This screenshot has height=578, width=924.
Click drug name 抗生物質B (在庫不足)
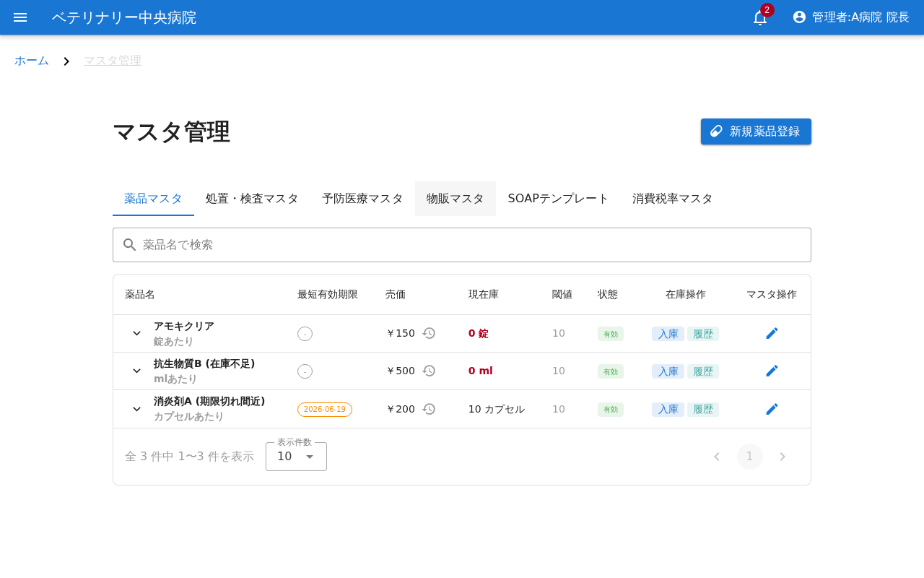[x=204, y=363]
